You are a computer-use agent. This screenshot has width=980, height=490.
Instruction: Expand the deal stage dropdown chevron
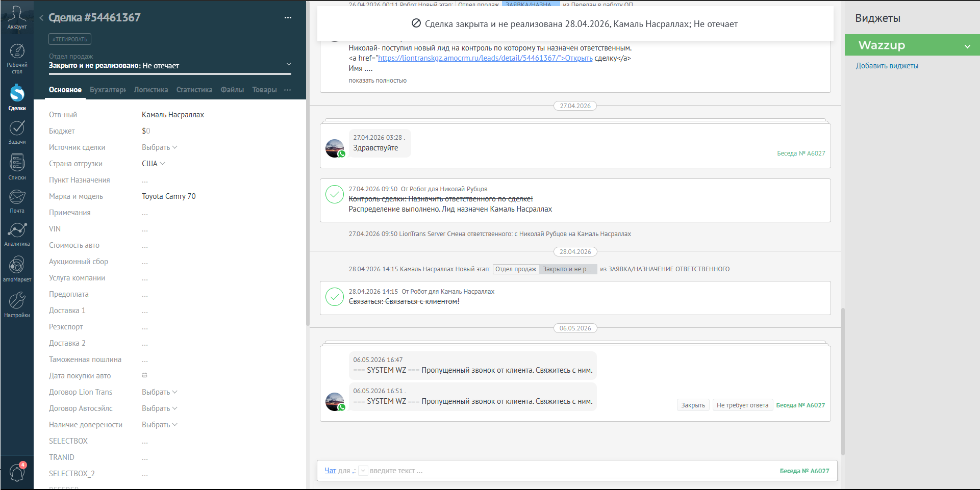[x=288, y=64]
